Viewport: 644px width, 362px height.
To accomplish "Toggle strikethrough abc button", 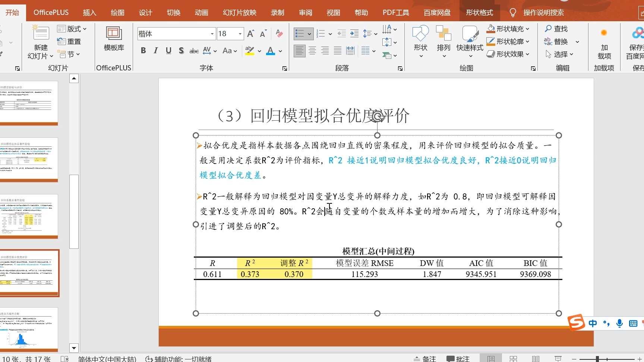I will coord(194,51).
